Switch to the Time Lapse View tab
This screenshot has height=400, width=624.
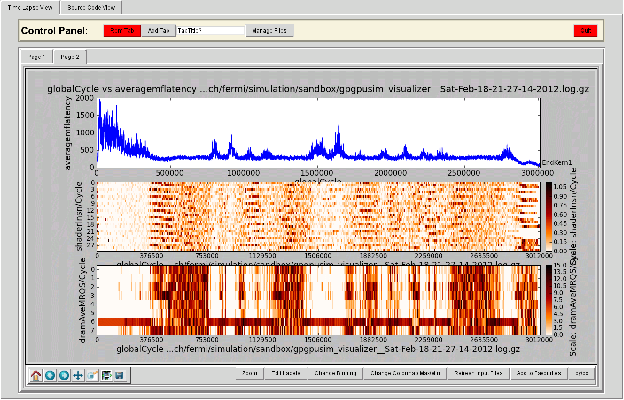[29, 6]
